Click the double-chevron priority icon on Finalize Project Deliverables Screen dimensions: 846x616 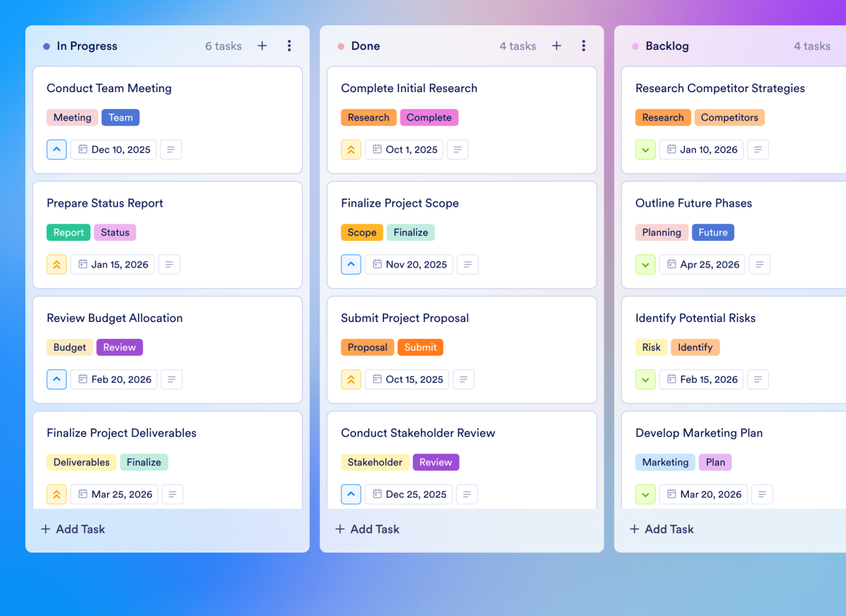[x=57, y=494]
